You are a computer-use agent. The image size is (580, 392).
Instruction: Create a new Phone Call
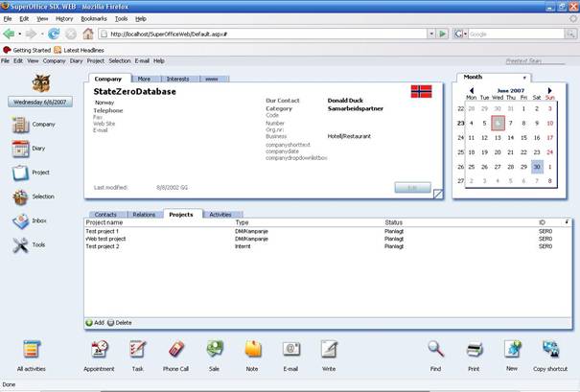(x=176, y=349)
